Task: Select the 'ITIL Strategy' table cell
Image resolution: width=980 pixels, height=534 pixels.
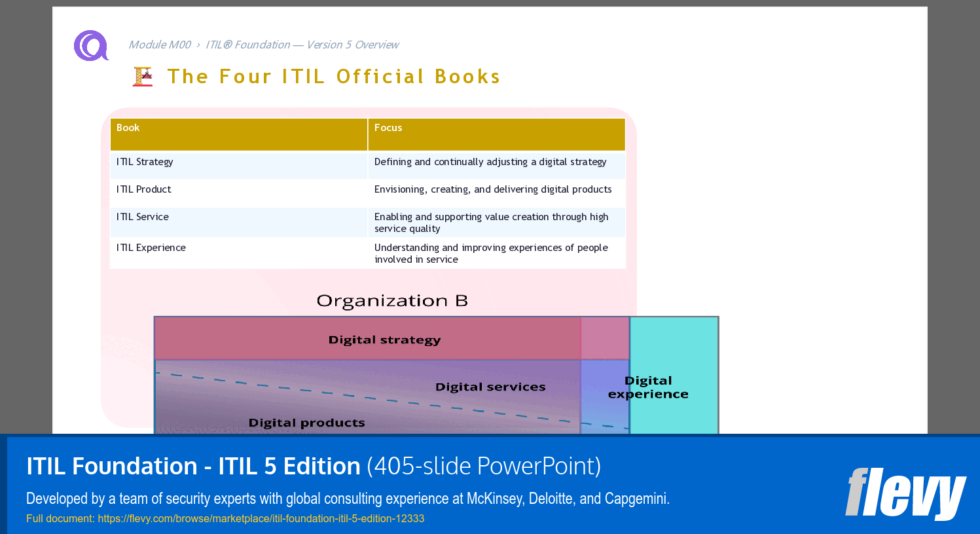Action: coord(239,165)
